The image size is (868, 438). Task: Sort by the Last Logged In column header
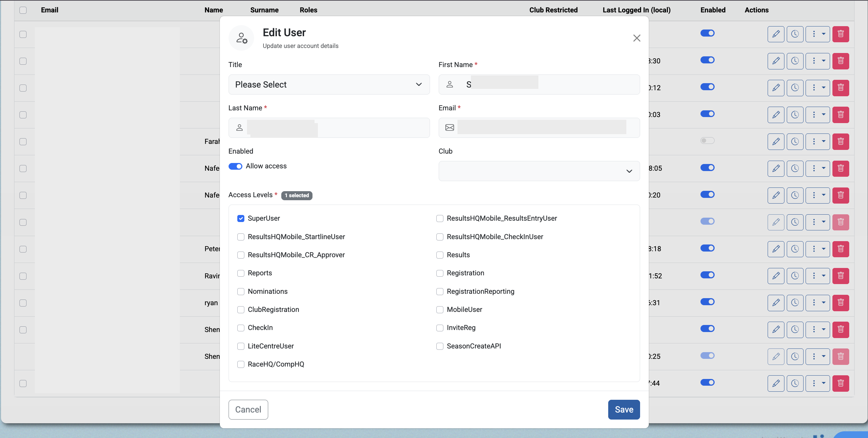tap(636, 10)
